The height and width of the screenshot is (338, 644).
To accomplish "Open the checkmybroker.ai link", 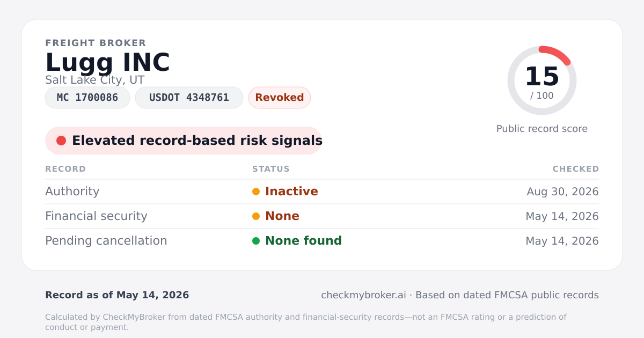I will pyautogui.click(x=363, y=295).
